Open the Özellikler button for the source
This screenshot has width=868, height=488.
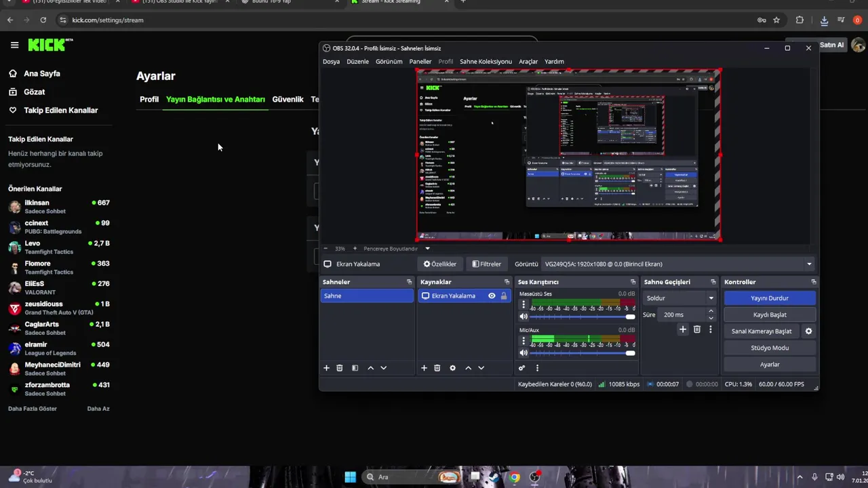point(439,264)
